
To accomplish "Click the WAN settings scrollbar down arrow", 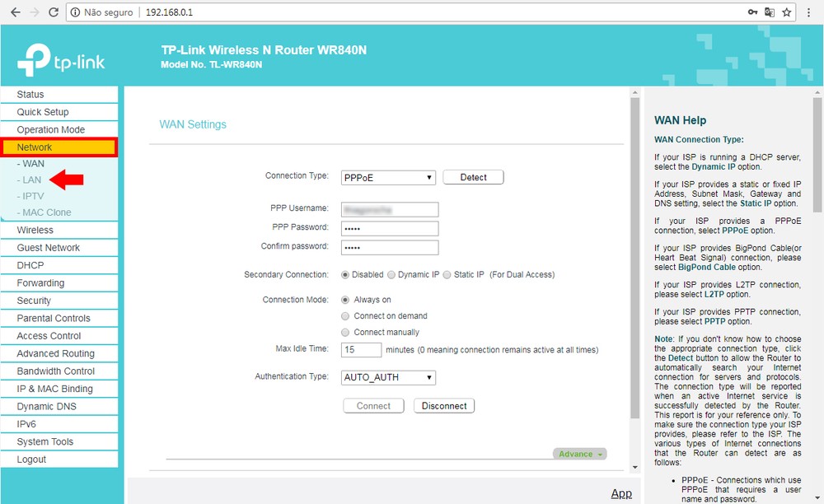I will click(x=634, y=467).
